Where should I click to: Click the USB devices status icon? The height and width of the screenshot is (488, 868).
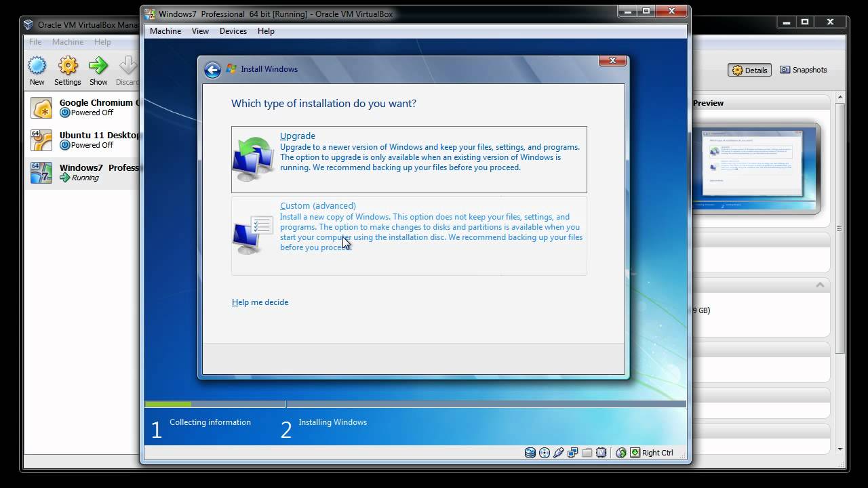[559, 453]
